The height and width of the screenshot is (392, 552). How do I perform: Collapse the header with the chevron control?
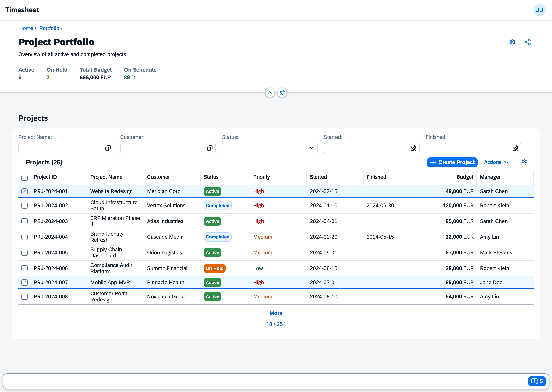pos(270,92)
